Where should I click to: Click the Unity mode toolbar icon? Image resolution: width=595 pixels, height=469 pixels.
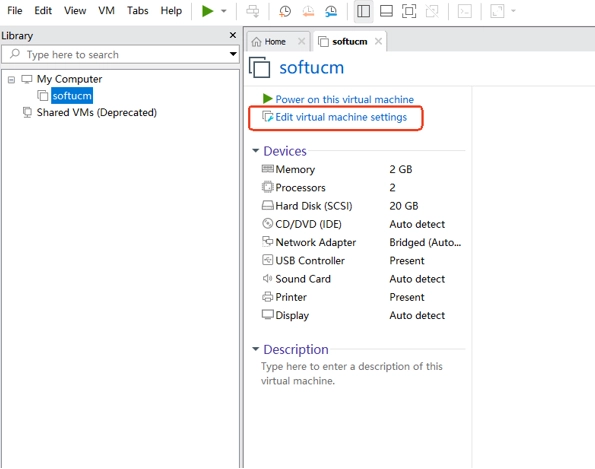tap(432, 11)
